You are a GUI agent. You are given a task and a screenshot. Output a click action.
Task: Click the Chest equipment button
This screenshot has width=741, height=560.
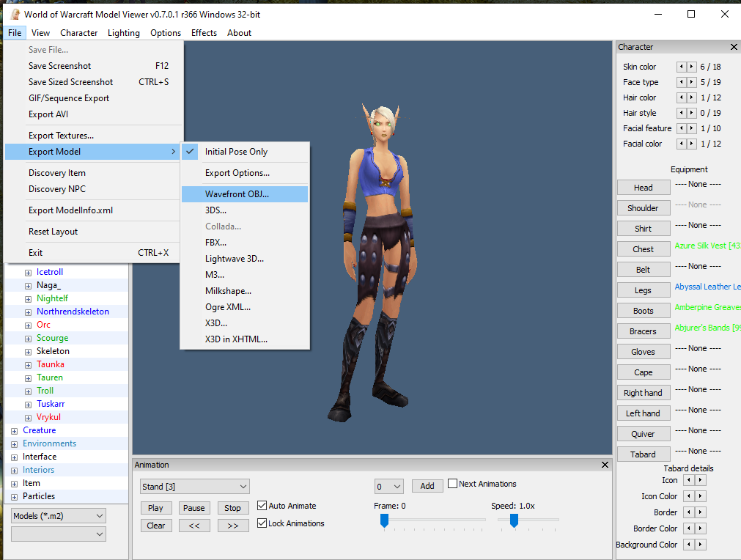(x=644, y=249)
